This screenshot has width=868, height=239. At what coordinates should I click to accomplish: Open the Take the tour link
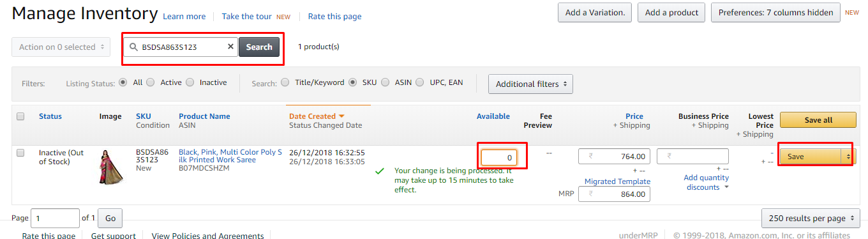[x=247, y=17]
